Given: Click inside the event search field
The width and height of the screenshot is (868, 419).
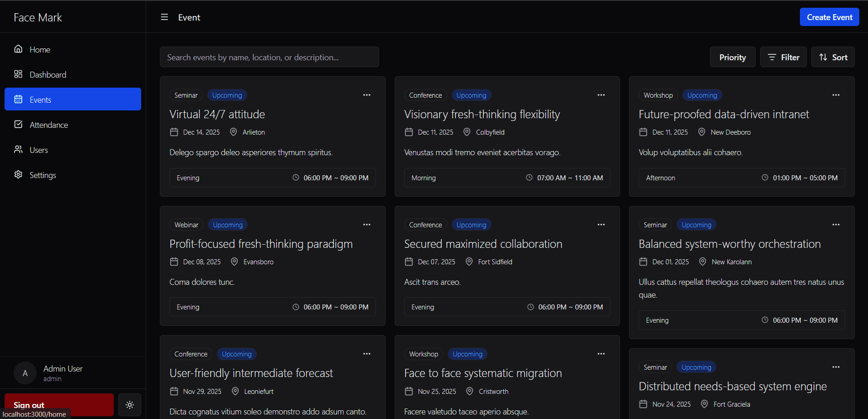Looking at the screenshot, I should 270,57.
